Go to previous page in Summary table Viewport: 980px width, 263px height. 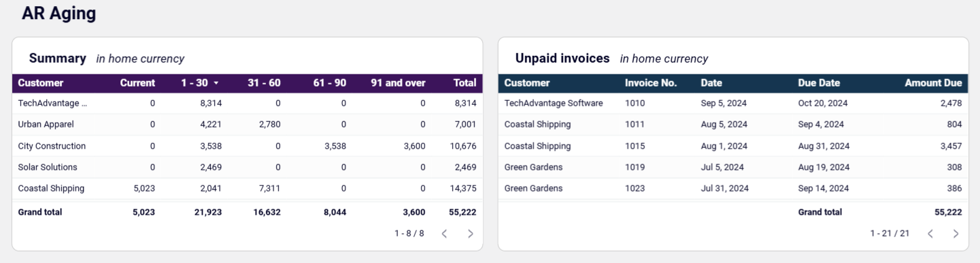(444, 234)
